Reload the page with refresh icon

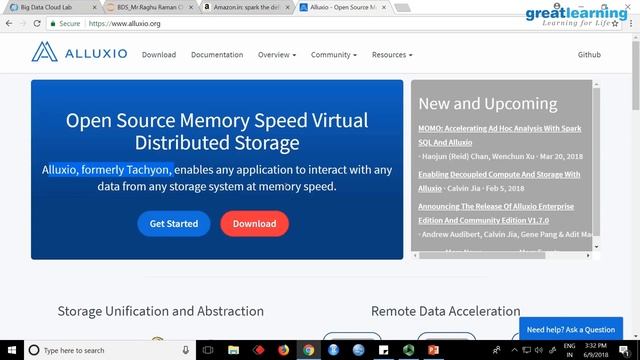tap(37, 24)
